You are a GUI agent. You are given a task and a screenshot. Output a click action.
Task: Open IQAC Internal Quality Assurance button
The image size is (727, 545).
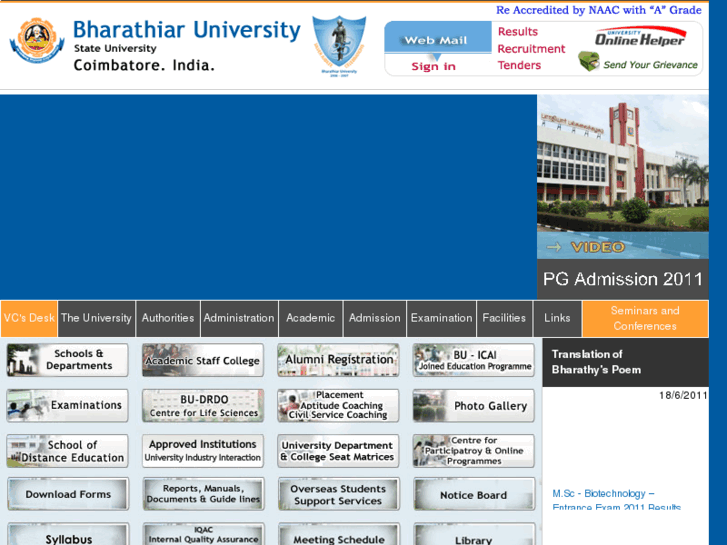204,534
